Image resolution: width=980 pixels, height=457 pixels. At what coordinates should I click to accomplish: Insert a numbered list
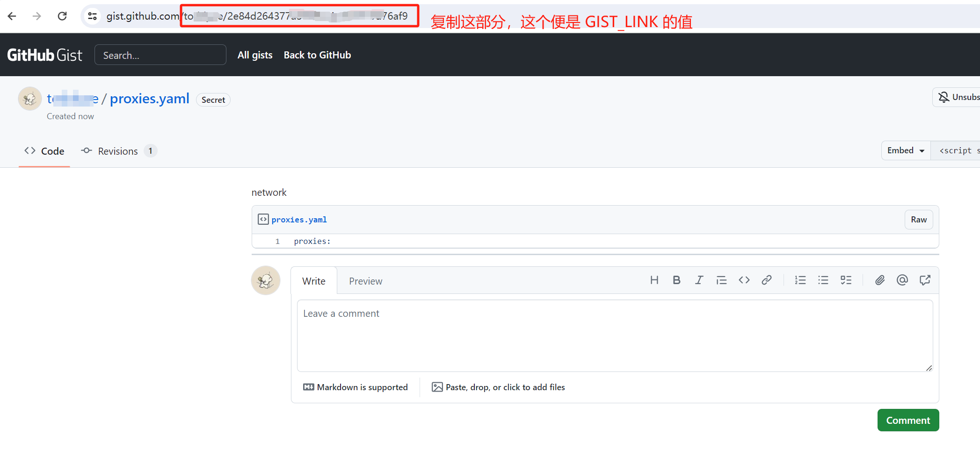[x=800, y=280]
